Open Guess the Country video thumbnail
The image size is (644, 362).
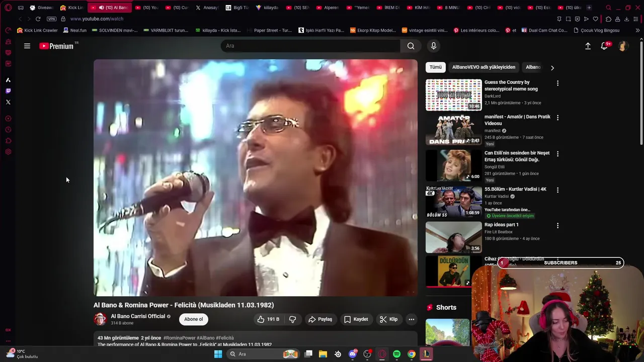click(454, 95)
